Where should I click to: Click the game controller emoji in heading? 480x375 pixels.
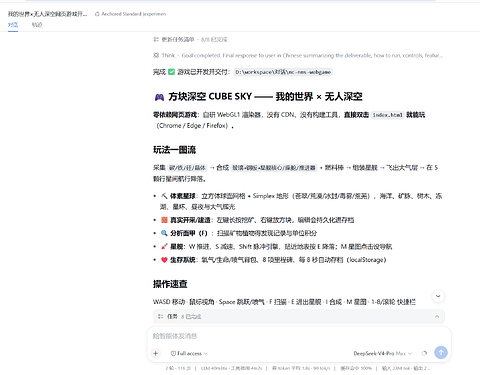coord(159,97)
